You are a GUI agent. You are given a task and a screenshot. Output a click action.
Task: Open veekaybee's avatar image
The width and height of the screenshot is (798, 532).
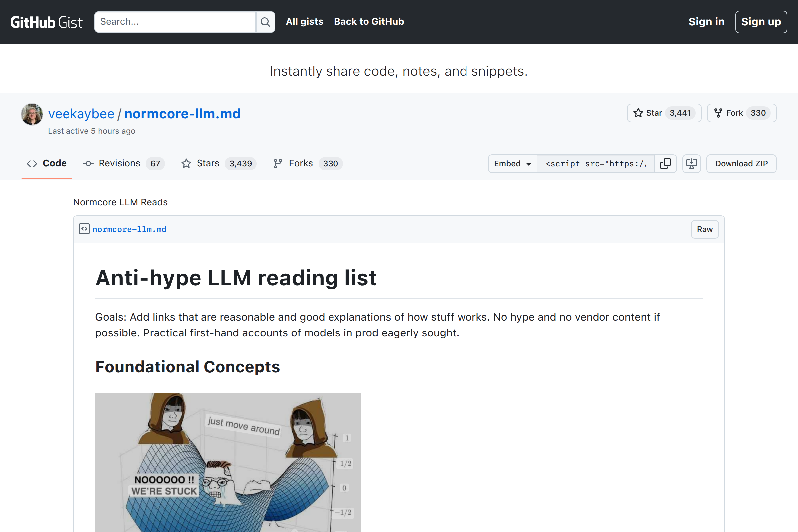32,114
